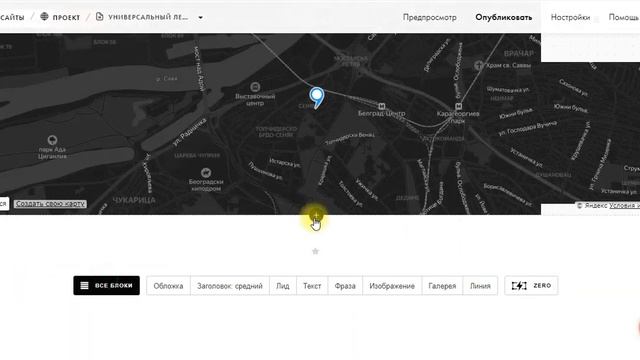Open the page name dropdown arrow

coord(200,18)
